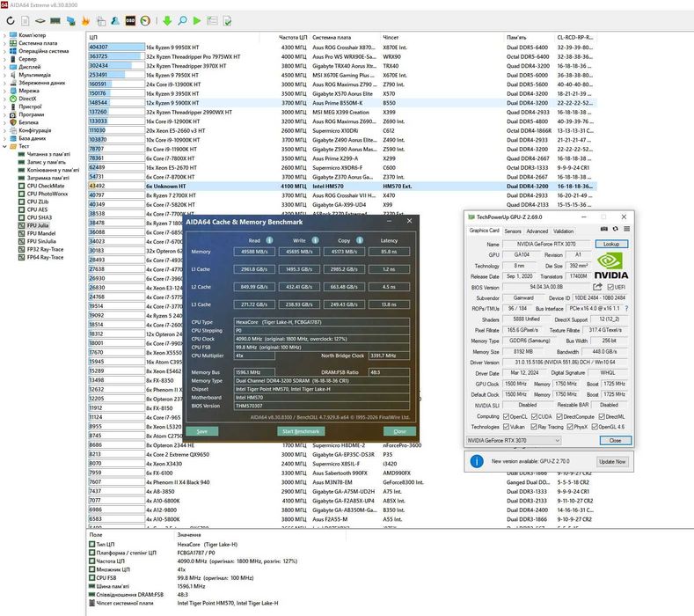Click the checkmark document toolbar icon
This screenshot has height=616, width=694.
[228, 21]
